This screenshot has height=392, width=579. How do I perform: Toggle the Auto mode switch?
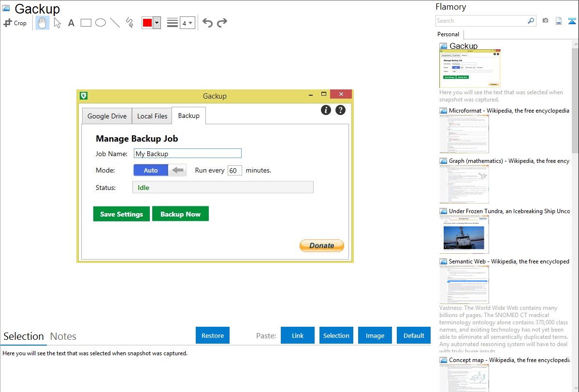pyautogui.click(x=159, y=170)
